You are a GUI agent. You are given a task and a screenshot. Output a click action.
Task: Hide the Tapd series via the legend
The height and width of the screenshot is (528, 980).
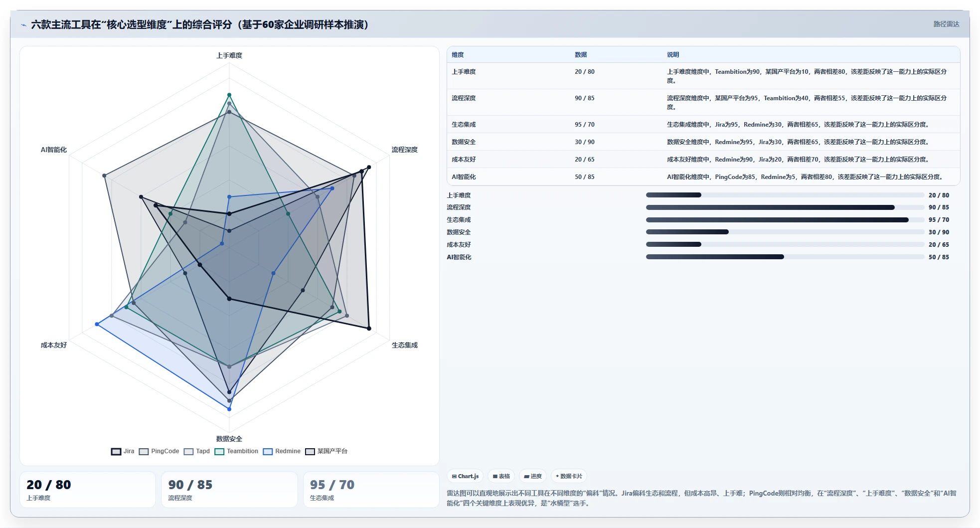coord(197,451)
